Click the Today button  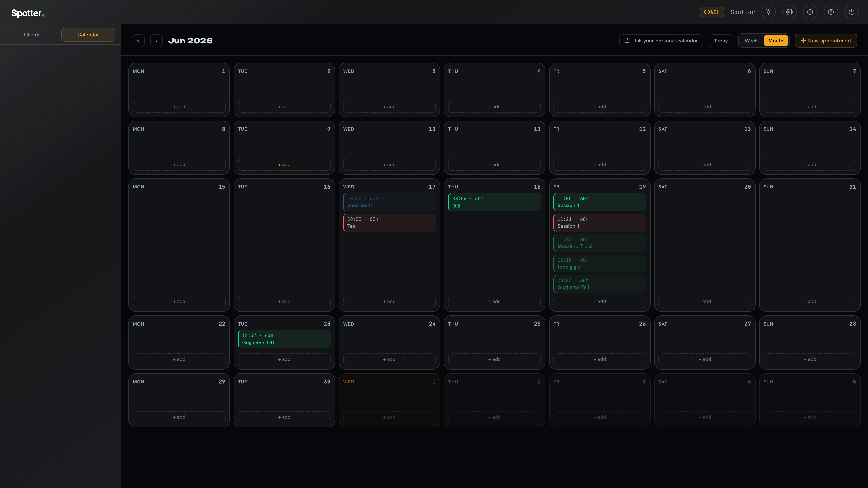pyautogui.click(x=721, y=41)
